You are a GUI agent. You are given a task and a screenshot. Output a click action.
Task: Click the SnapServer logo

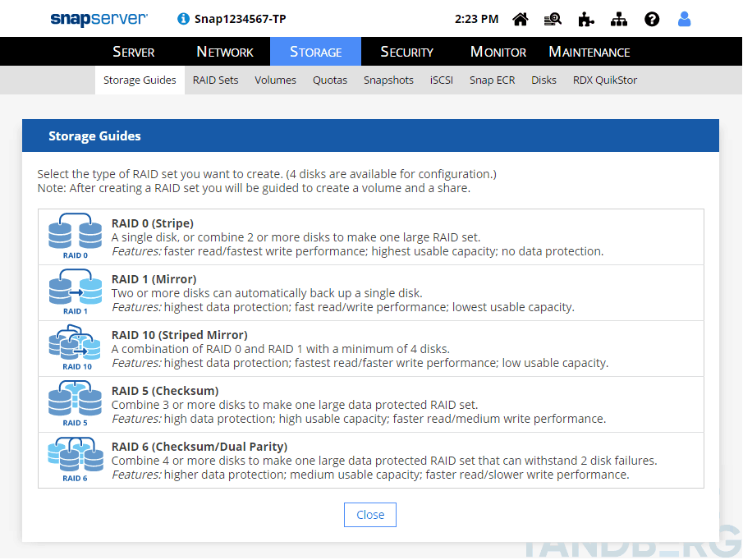(x=99, y=19)
